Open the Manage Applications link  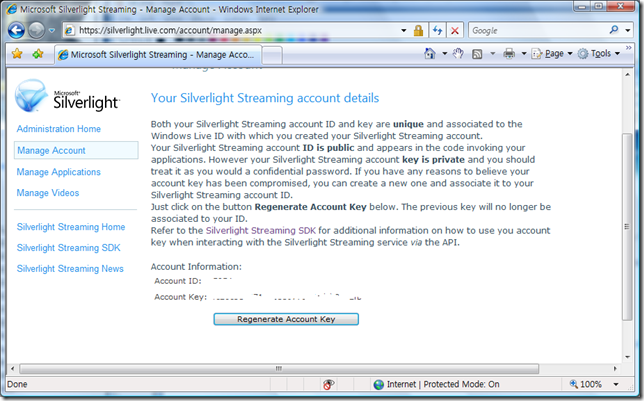(59, 172)
